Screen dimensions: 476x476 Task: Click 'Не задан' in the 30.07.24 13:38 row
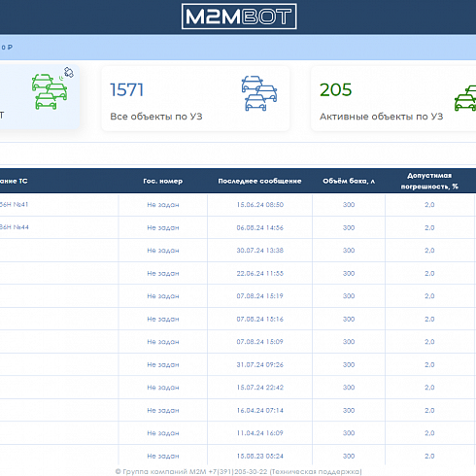pos(163,251)
